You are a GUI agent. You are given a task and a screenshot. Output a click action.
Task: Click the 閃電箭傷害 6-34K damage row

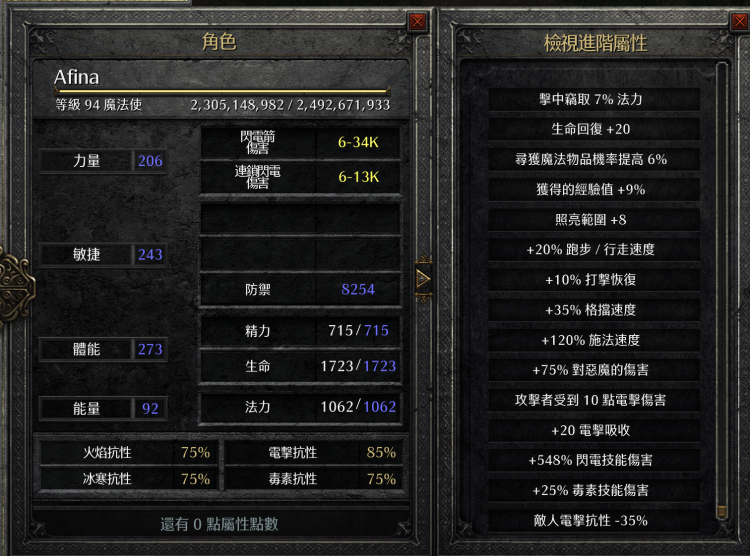point(300,143)
